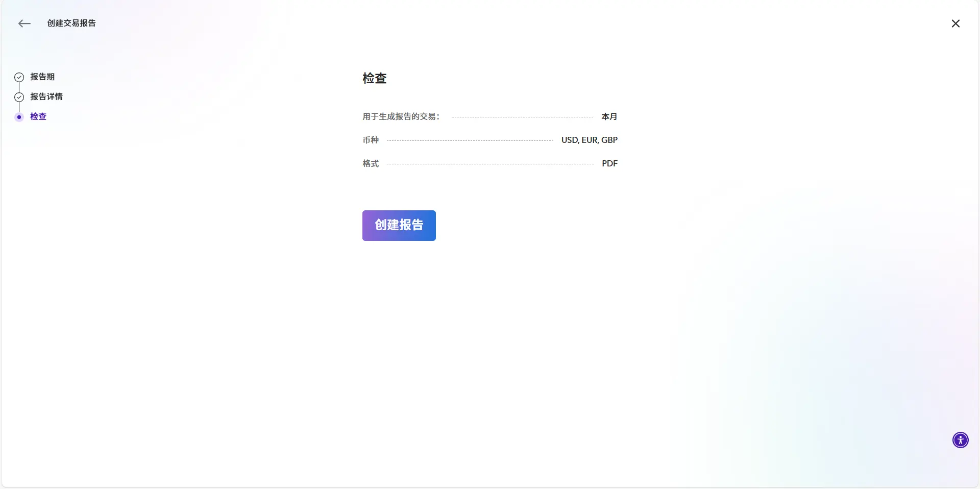Click the checkmark icon beside 报告期
The width and height of the screenshot is (980, 489).
[x=19, y=77]
